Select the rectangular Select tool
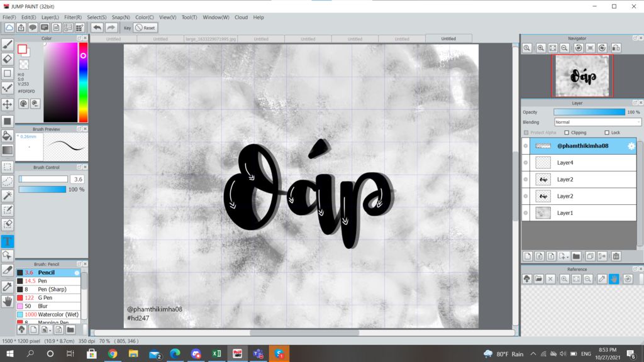The width and height of the screenshot is (644, 362). (x=8, y=167)
